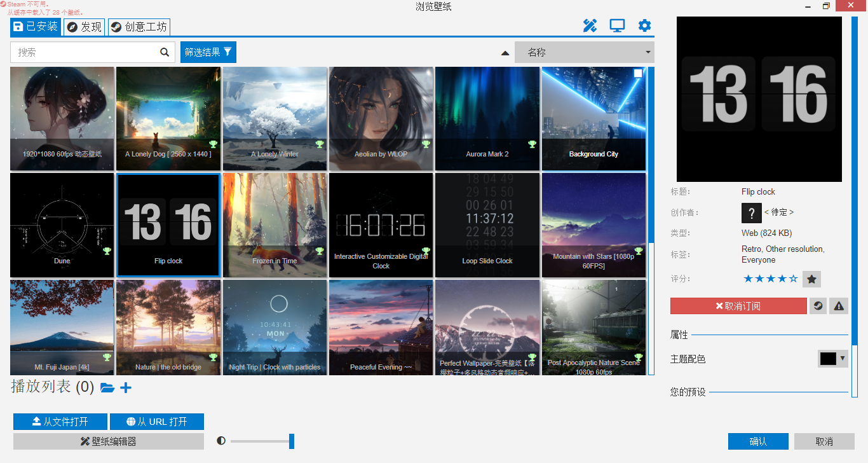Image resolution: width=868 pixels, height=463 pixels.
Task: Open the playlist folder icon
Action: coord(107,387)
